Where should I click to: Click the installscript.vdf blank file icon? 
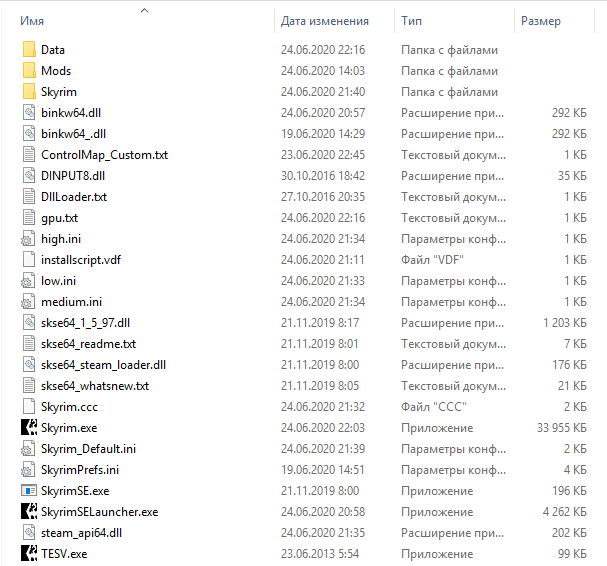(x=29, y=260)
